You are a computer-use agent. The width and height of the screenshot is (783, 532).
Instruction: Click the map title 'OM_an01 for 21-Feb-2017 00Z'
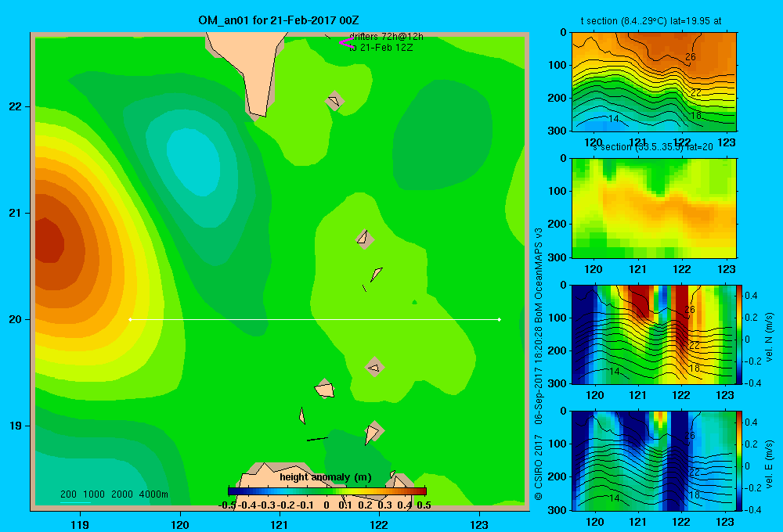pyautogui.click(x=279, y=20)
